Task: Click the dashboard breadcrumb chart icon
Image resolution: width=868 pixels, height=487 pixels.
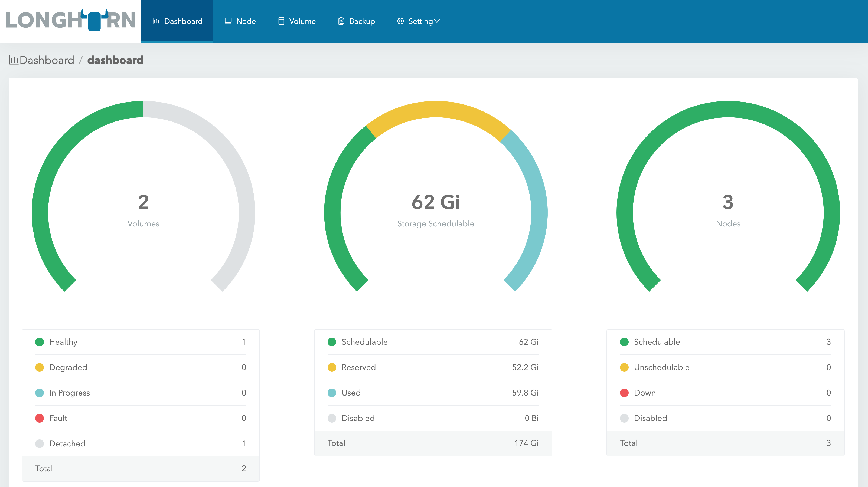Action: pos(12,60)
